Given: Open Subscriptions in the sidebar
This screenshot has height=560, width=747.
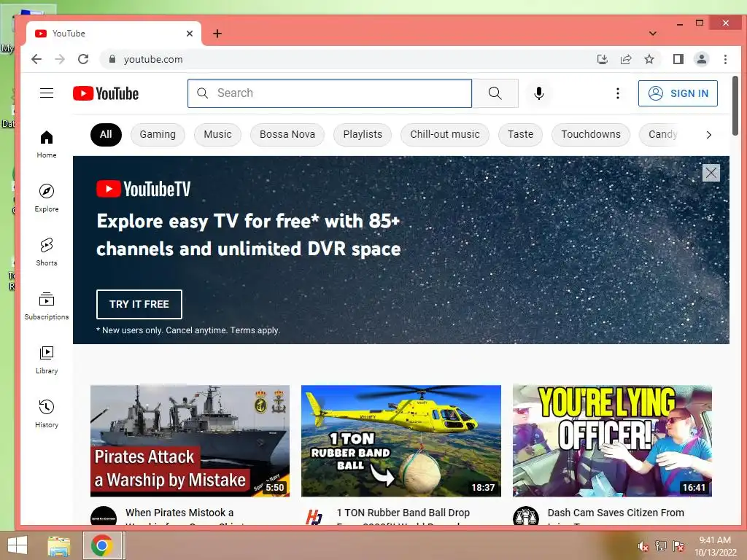Looking at the screenshot, I should (47, 306).
